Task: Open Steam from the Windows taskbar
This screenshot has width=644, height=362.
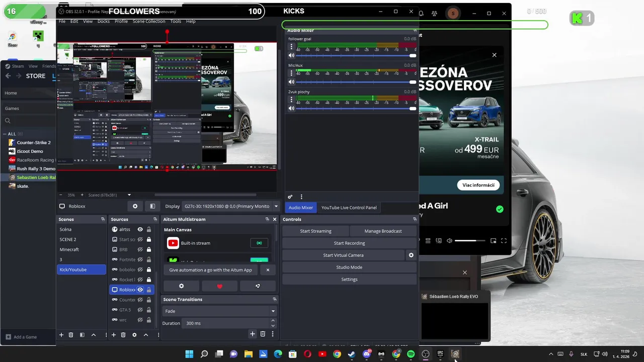Action: tap(351, 354)
